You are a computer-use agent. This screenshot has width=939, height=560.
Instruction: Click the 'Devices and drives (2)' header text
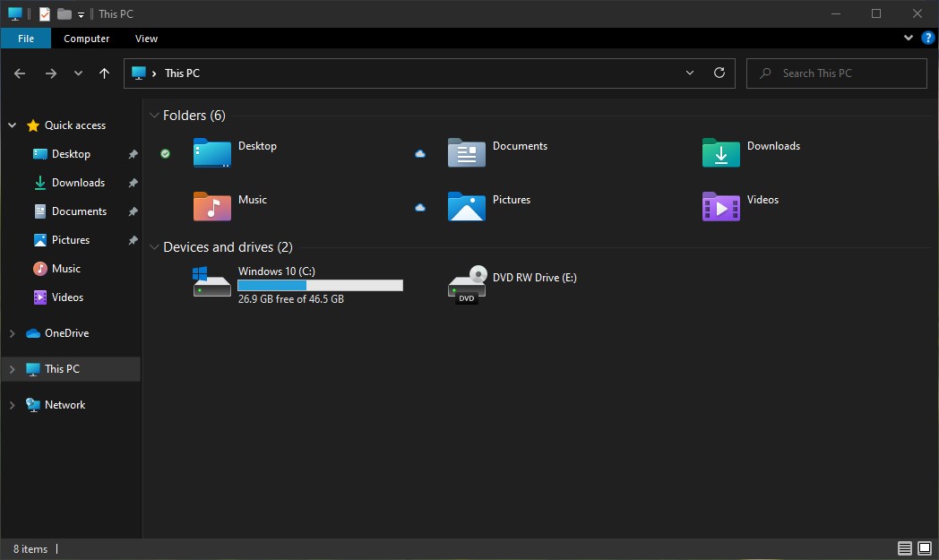click(228, 246)
